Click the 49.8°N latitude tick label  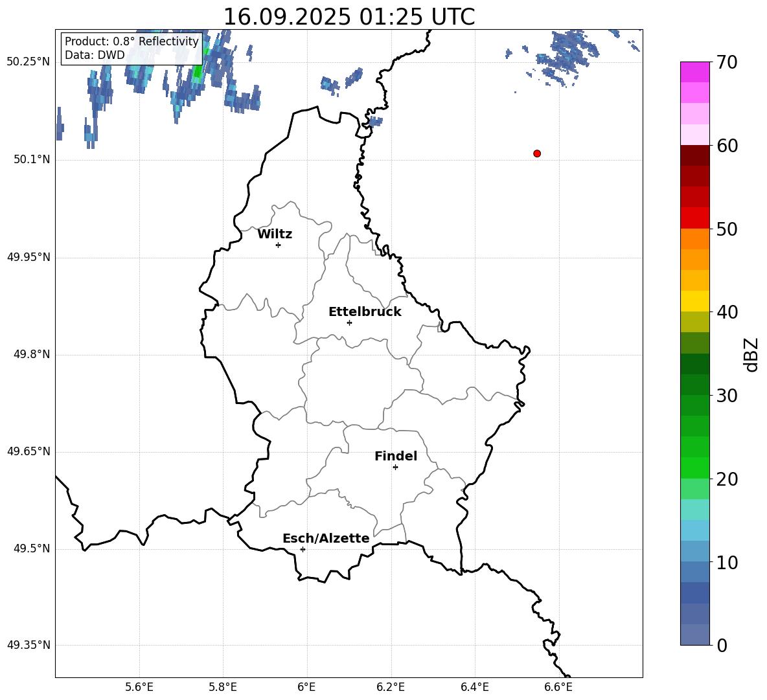[29, 355]
